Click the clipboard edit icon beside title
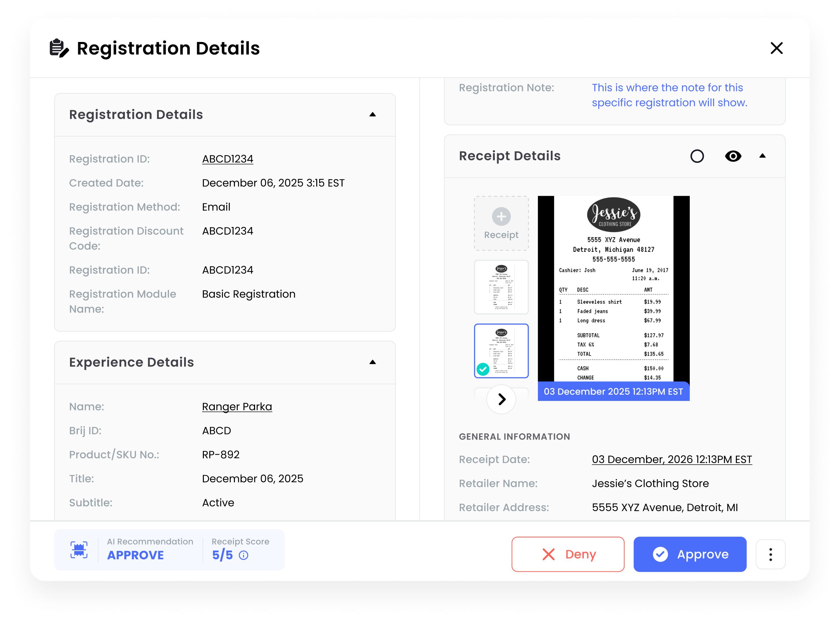840x623 pixels. [x=59, y=48]
